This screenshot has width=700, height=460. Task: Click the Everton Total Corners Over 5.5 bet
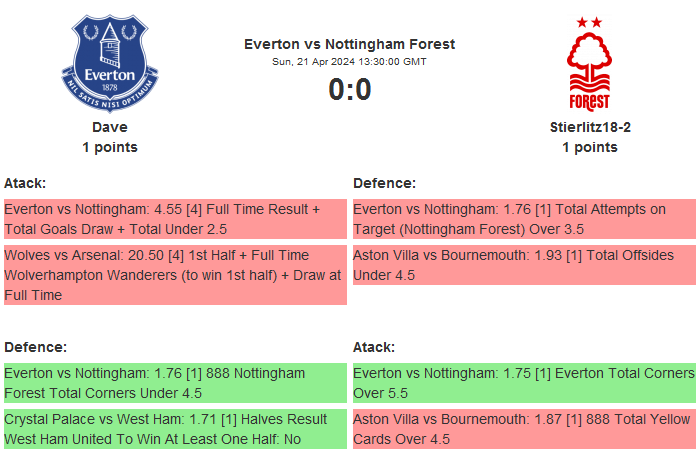pos(523,383)
